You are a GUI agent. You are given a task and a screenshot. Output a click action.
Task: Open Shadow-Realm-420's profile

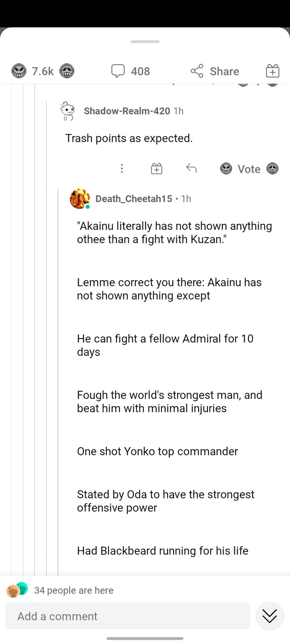pos(127,111)
